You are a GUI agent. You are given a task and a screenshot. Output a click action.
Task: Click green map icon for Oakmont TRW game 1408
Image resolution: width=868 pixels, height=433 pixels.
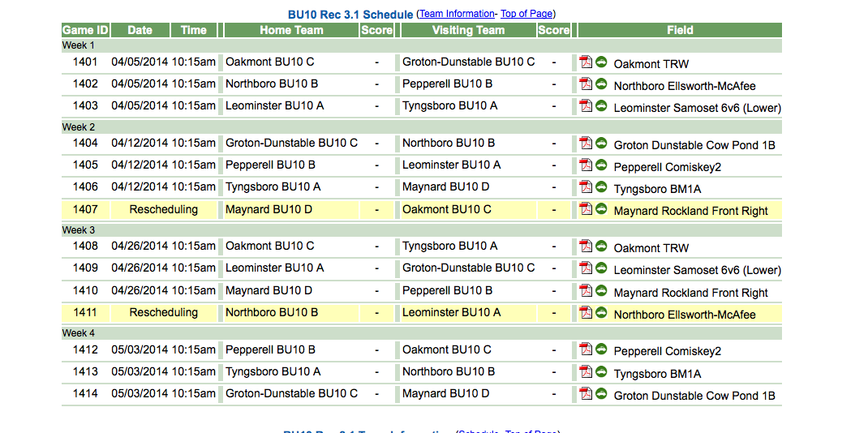(601, 246)
